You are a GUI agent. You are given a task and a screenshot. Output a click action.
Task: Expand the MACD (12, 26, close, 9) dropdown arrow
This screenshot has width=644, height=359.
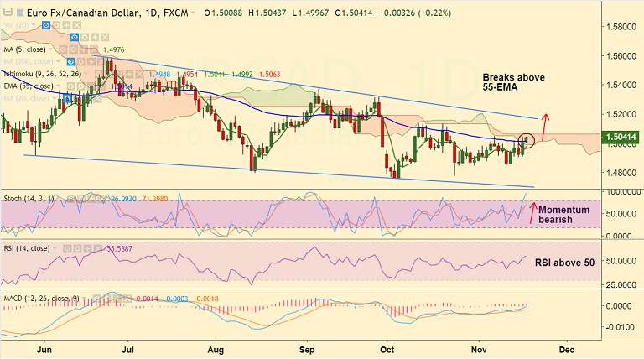pos(84,298)
